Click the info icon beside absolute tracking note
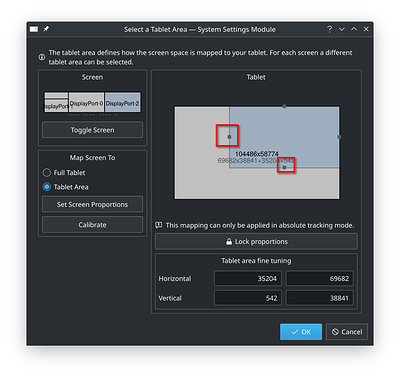Screen dimensions: 400x376 point(159,225)
